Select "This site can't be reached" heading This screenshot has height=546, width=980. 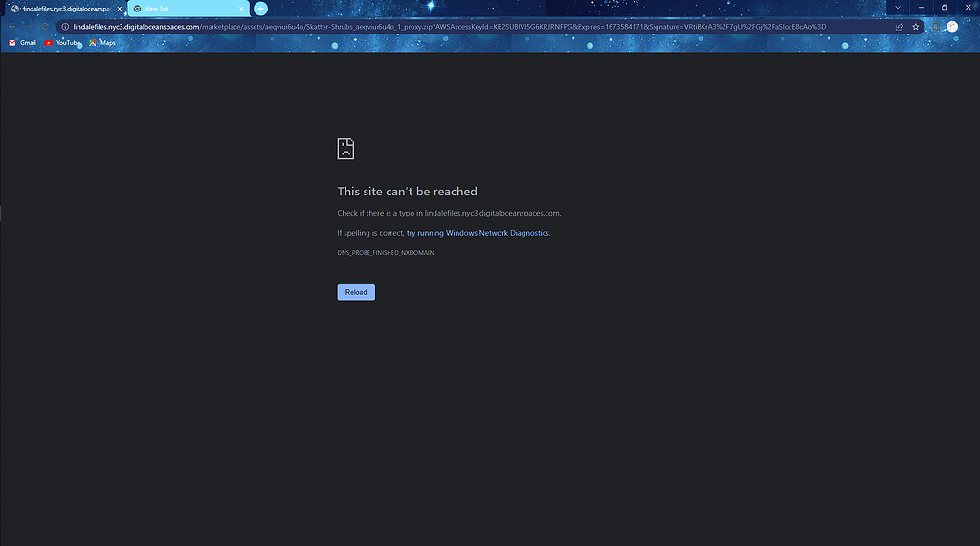407,192
